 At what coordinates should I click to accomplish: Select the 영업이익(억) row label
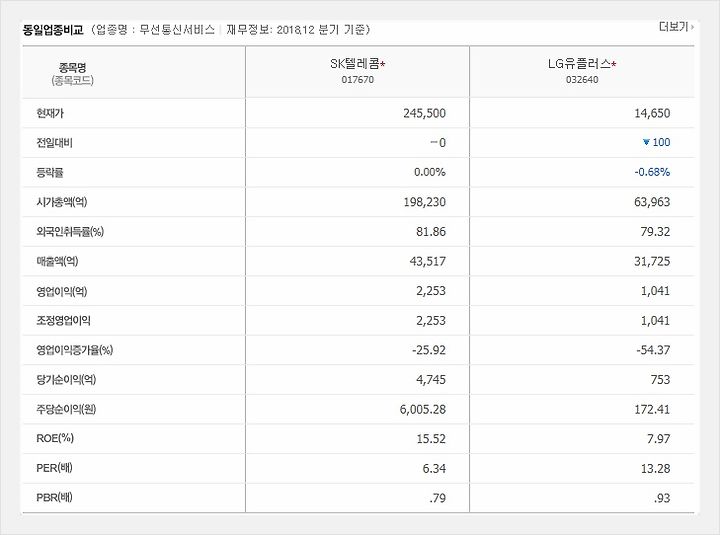point(62,291)
